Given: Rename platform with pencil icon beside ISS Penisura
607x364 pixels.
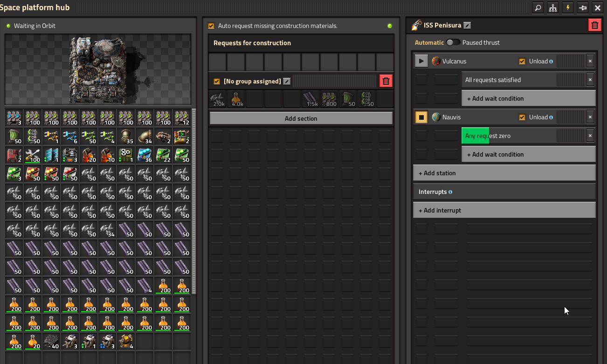Looking at the screenshot, I should [467, 26].
